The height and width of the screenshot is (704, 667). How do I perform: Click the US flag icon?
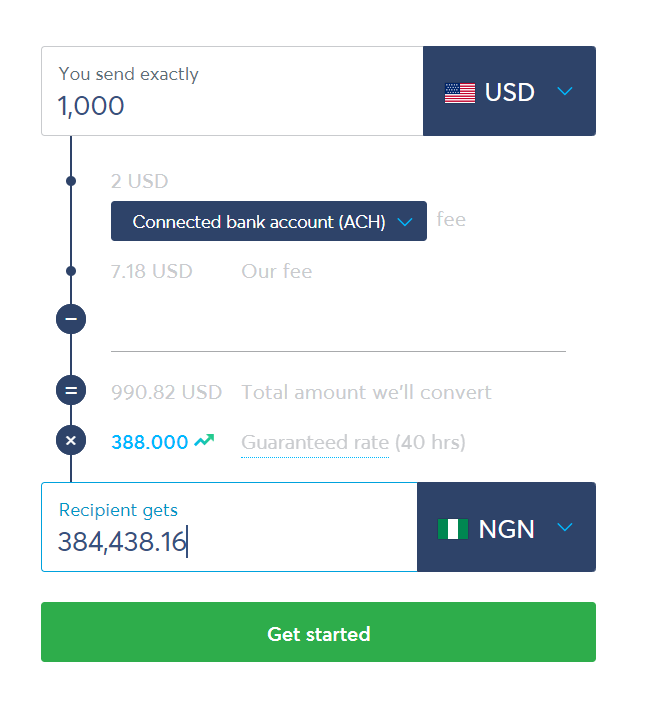460,93
